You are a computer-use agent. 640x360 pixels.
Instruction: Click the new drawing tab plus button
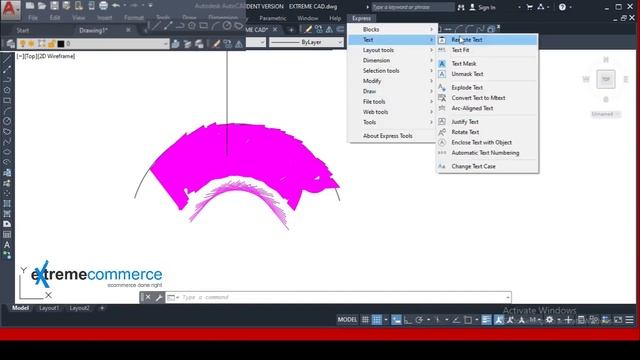point(291,30)
